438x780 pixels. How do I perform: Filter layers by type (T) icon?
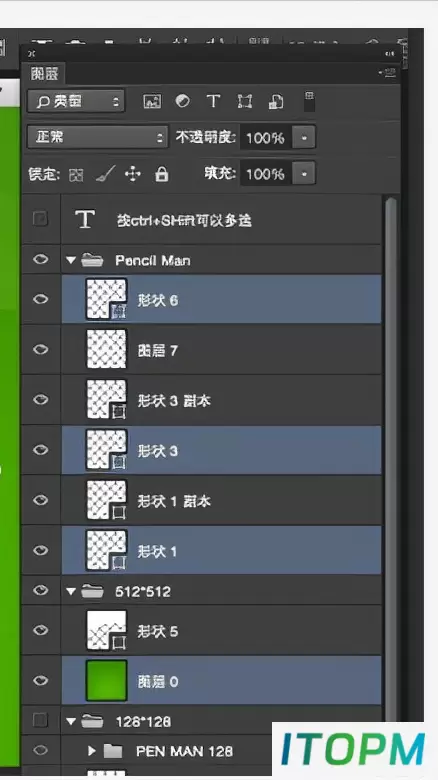(x=214, y=101)
